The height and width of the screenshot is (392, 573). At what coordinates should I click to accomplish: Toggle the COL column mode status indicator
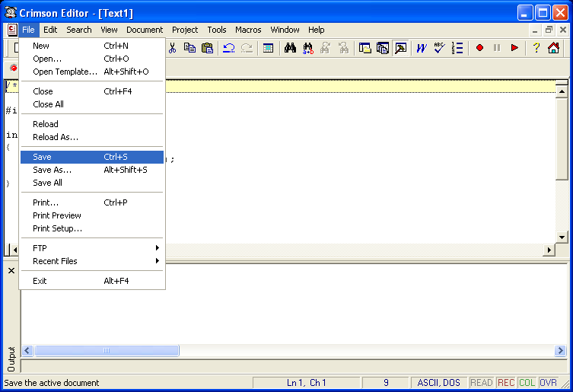click(527, 383)
